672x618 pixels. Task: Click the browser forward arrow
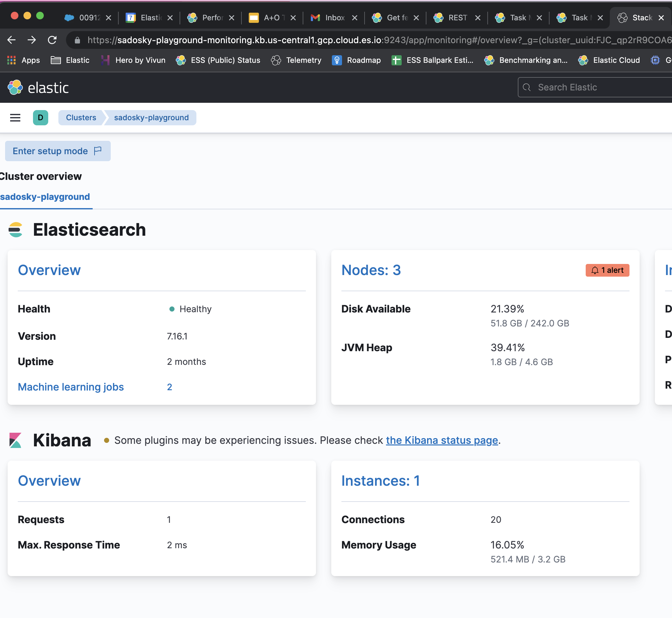coord(32,40)
